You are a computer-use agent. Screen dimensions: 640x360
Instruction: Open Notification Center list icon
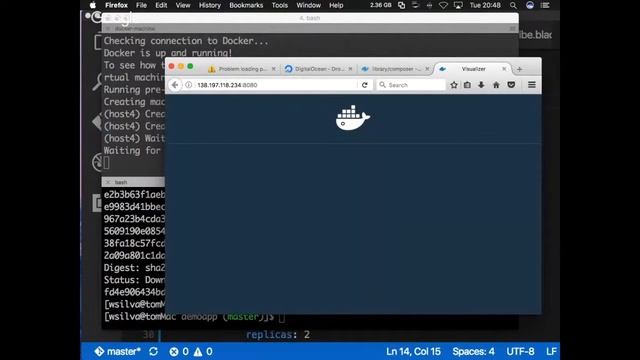(x=545, y=5)
